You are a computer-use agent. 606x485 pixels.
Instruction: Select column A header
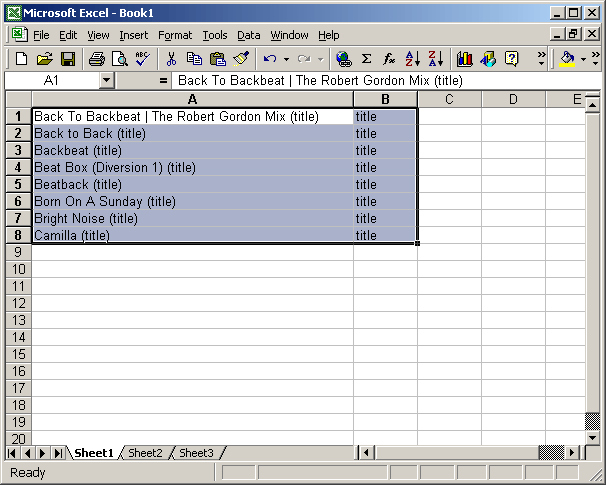coord(192,99)
